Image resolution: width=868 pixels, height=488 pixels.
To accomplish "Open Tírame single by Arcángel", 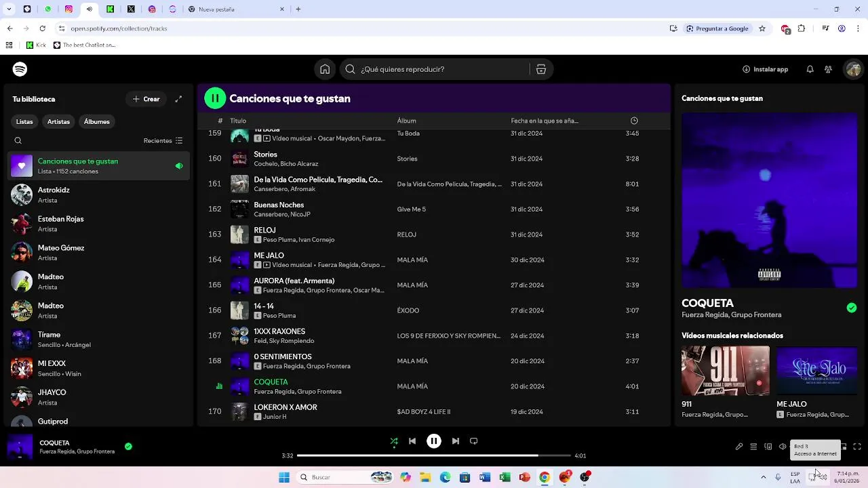I will tap(99, 340).
